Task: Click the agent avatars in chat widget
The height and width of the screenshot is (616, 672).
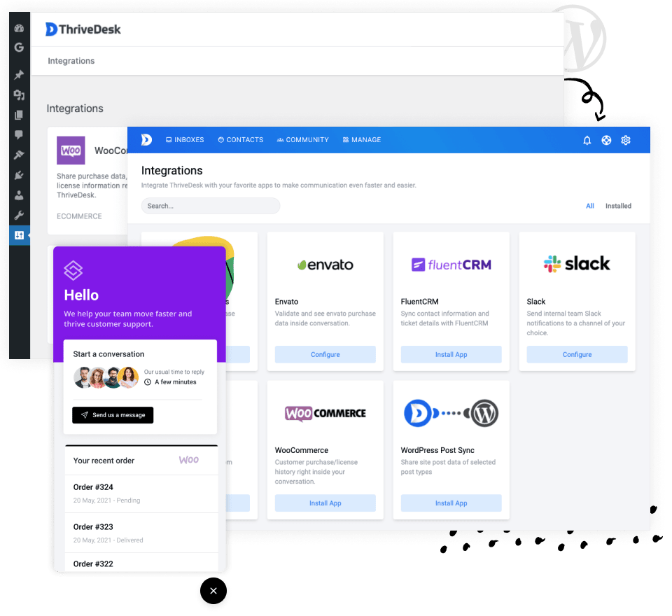Action: (106, 377)
